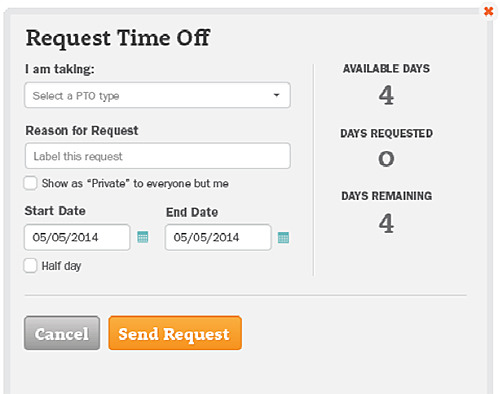Click the Cancel button
The image size is (500, 394).
coord(62,333)
